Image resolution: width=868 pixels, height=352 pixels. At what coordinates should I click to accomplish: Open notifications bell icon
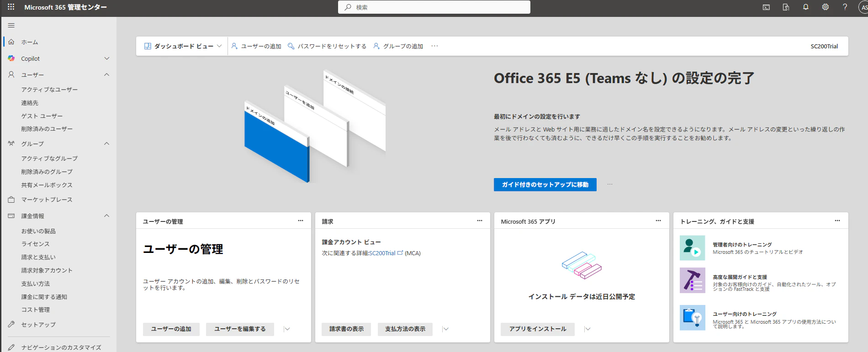point(806,7)
